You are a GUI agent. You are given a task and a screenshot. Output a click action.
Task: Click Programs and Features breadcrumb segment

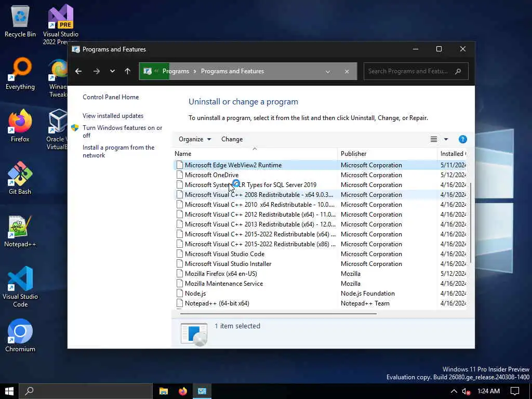[232, 71]
